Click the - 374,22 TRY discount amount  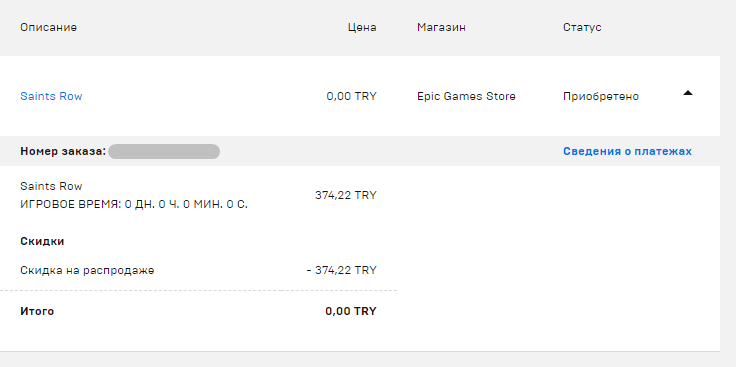342,270
